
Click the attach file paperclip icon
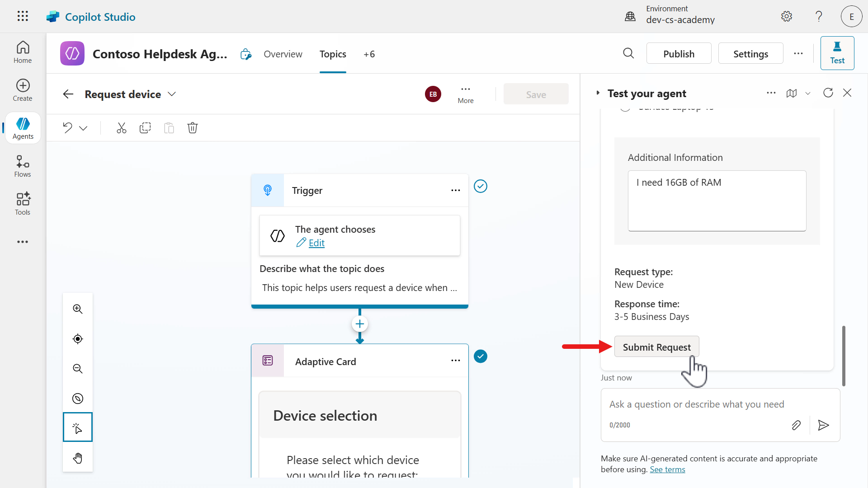point(796,425)
